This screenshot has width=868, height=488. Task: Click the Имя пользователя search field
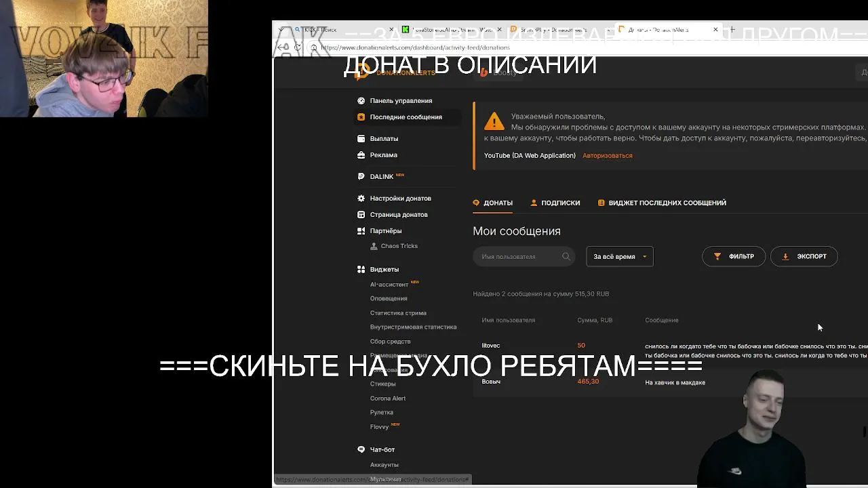pyautogui.click(x=524, y=256)
